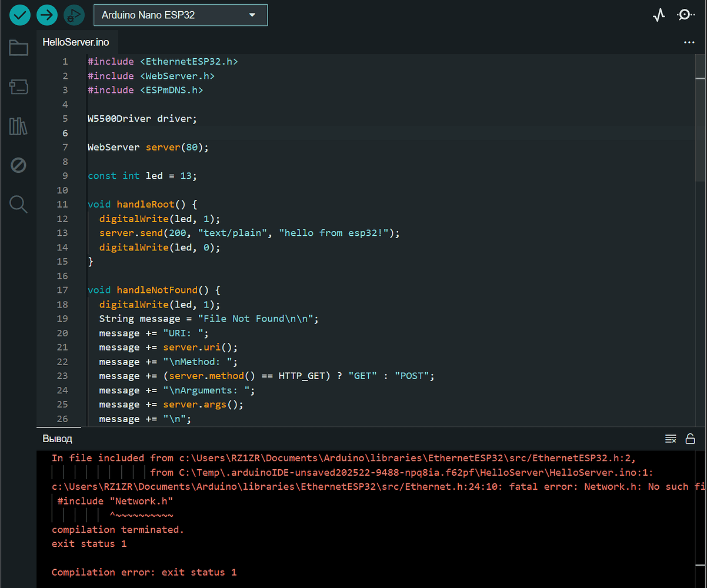The width and height of the screenshot is (707, 588).
Task: Open the editor tab three-dots menu
Action: (689, 42)
